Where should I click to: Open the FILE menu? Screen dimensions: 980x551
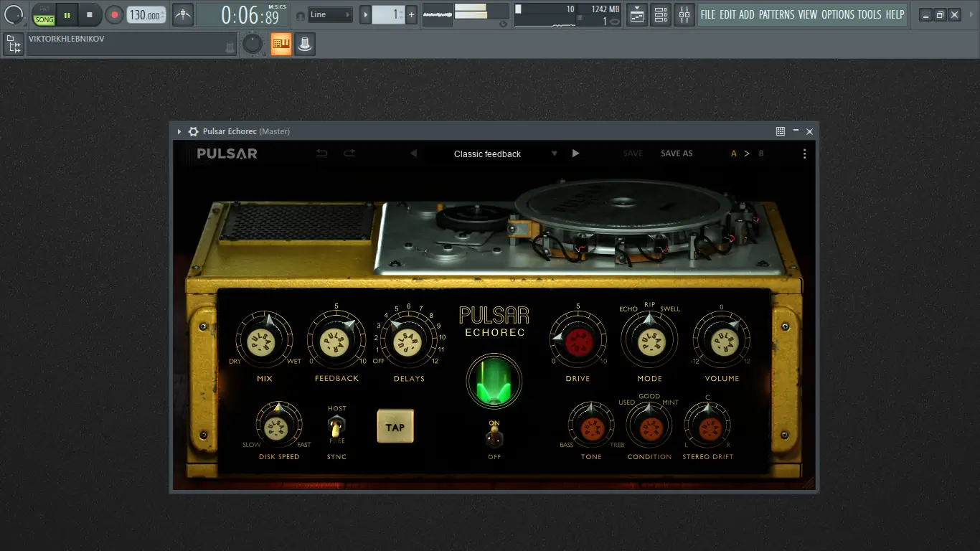(x=708, y=14)
